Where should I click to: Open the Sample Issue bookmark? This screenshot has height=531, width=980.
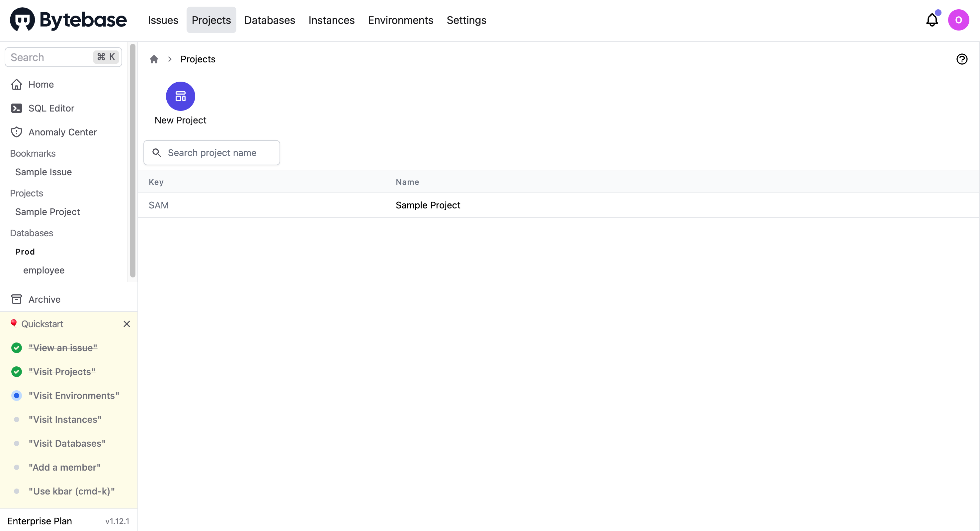click(43, 172)
